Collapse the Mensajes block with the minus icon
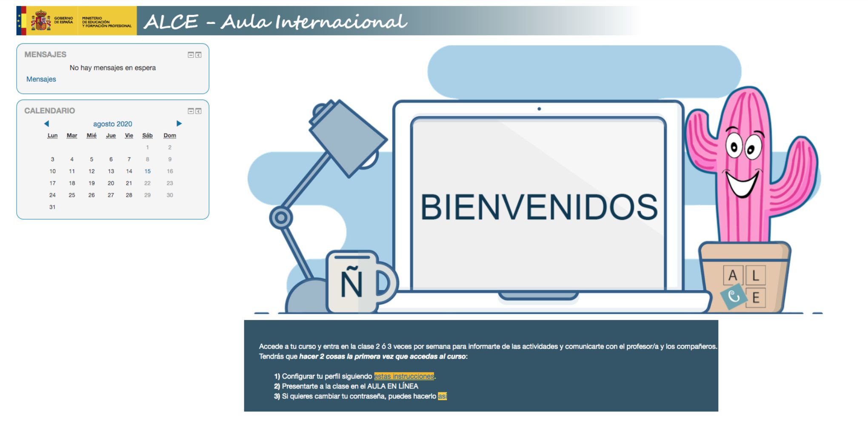This screenshot has height=423, width=868. (x=190, y=55)
